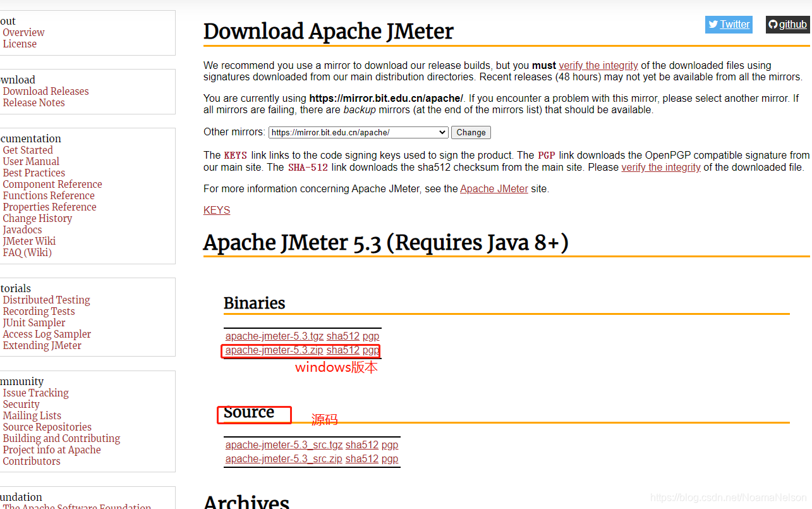Open Properties Reference in sidebar
The height and width of the screenshot is (509, 812).
(x=49, y=207)
